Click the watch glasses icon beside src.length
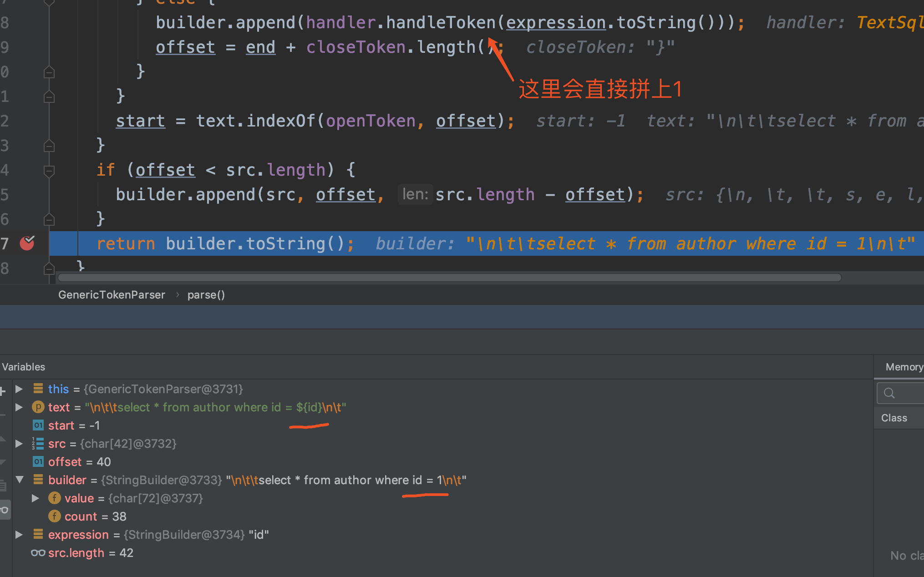Screen dimensions: 924x577 38,553
